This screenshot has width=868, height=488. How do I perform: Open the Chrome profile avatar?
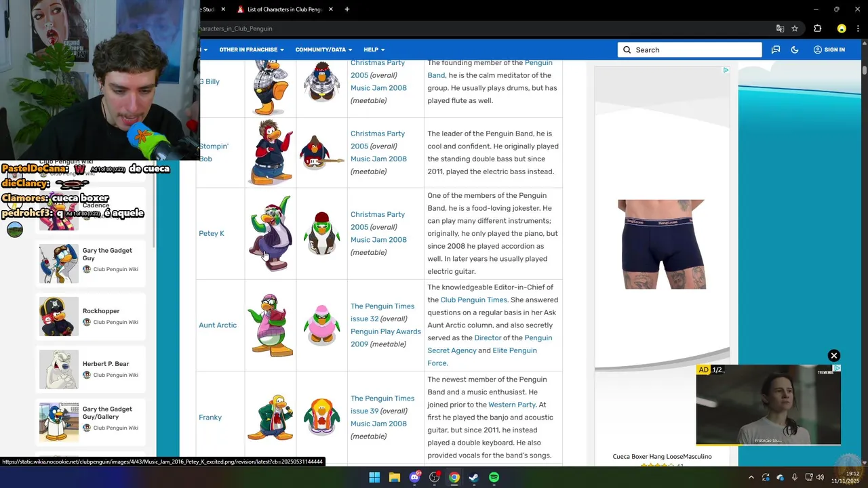tap(842, 28)
